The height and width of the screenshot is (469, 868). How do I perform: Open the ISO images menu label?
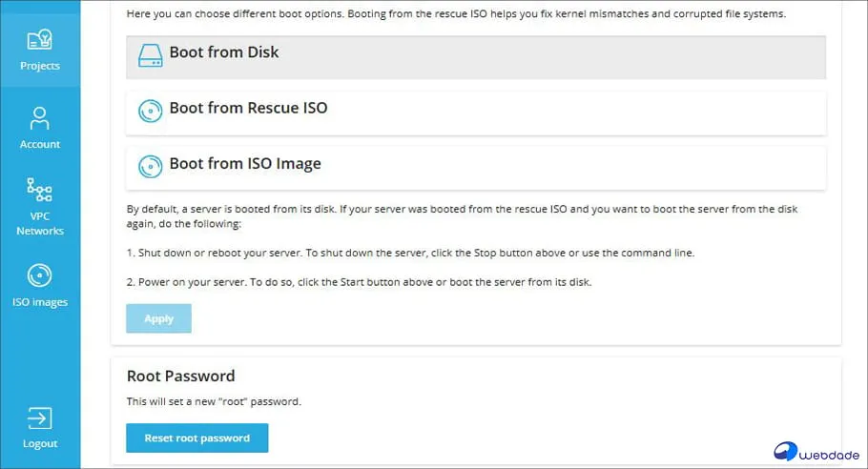point(40,302)
